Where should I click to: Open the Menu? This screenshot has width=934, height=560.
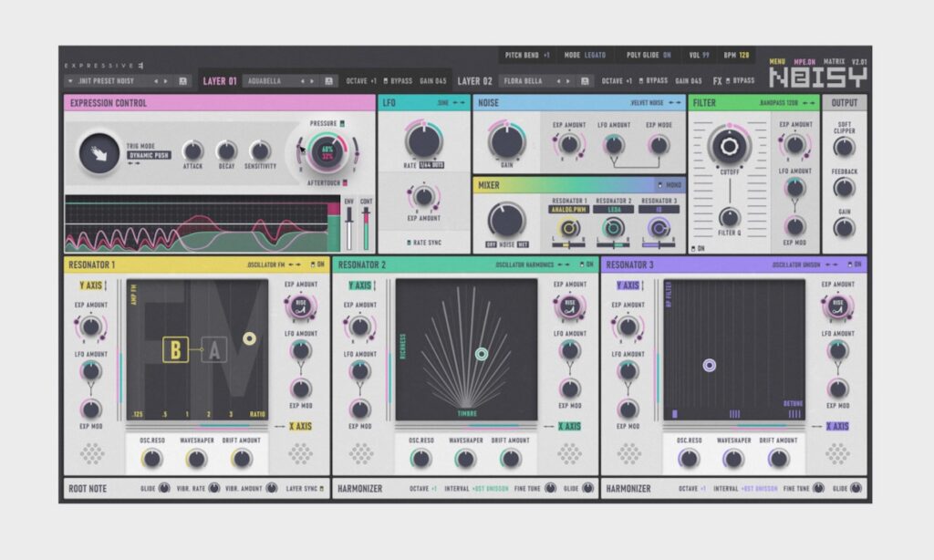[777, 61]
